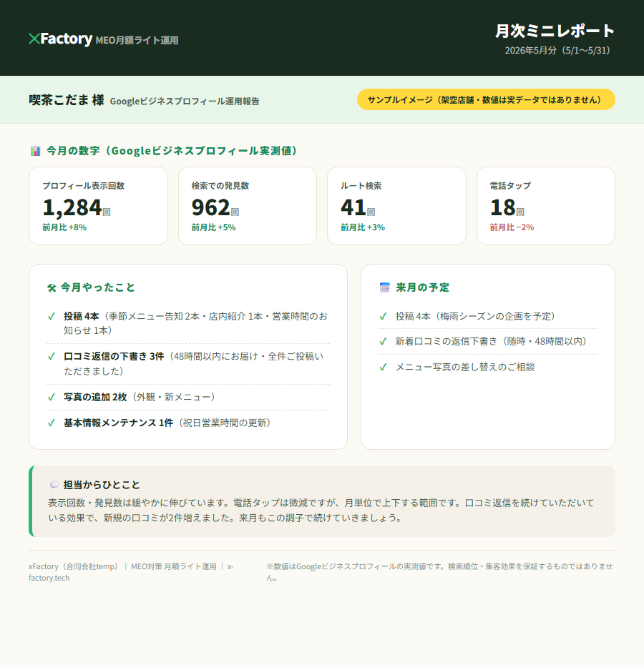Viewport: 644px width, 665px height.
Task: Click the speech bubble icon beside 担当からひとこと
Action: (54, 485)
